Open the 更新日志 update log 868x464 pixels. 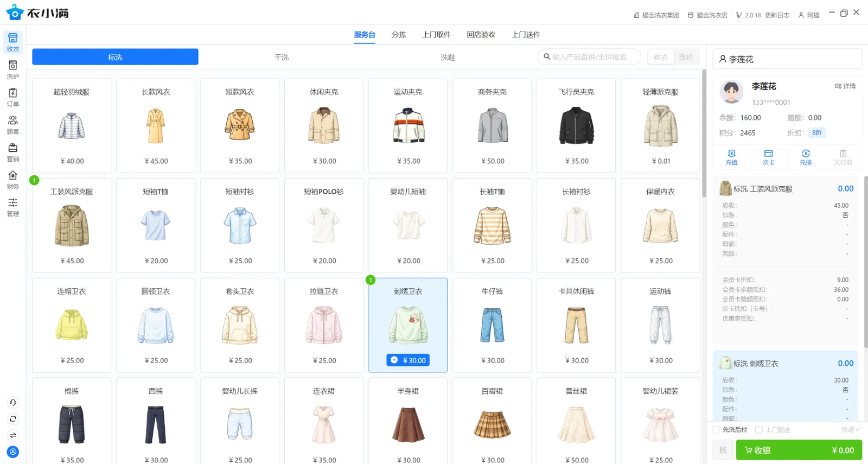(777, 15)
